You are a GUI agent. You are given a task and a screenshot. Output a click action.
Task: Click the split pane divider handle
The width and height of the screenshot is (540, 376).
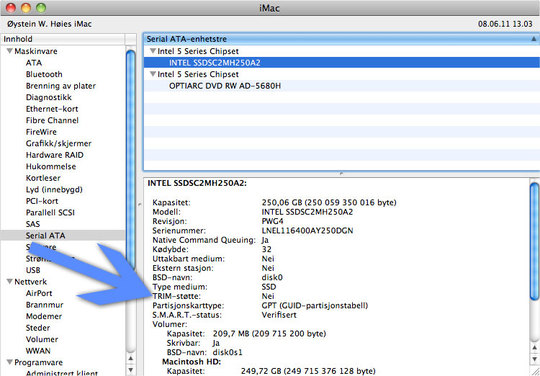[x=341, y=174]
